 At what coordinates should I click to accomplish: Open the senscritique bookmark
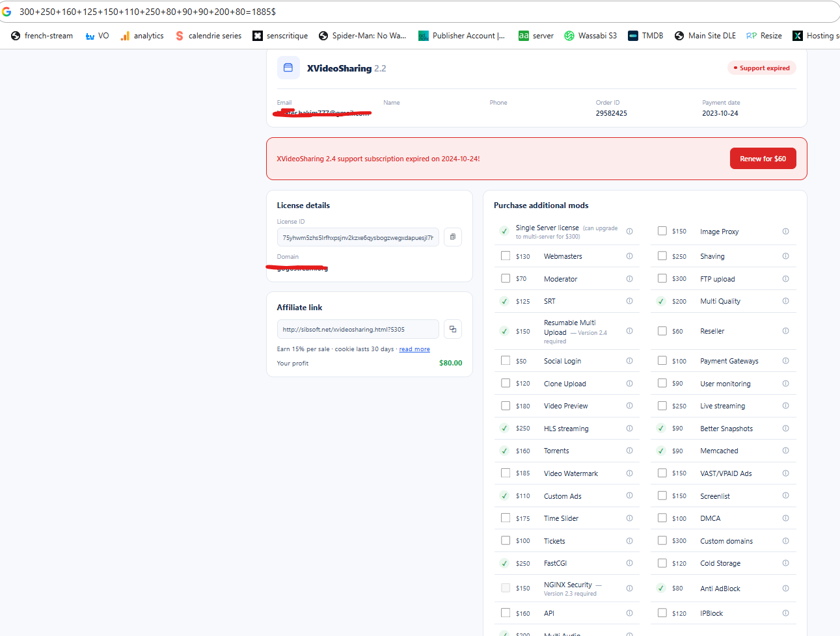click(280, 36)
